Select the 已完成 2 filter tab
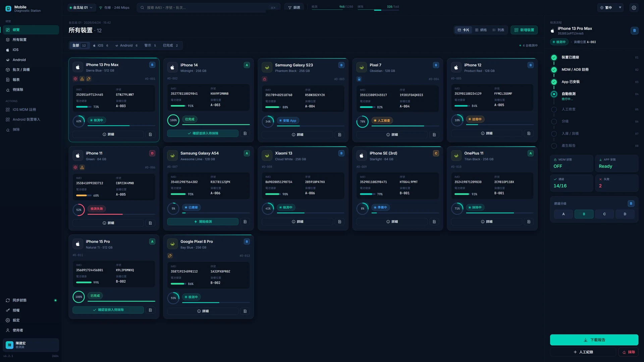This screenshot has height=362, width=644. click(x=170, y=46)
